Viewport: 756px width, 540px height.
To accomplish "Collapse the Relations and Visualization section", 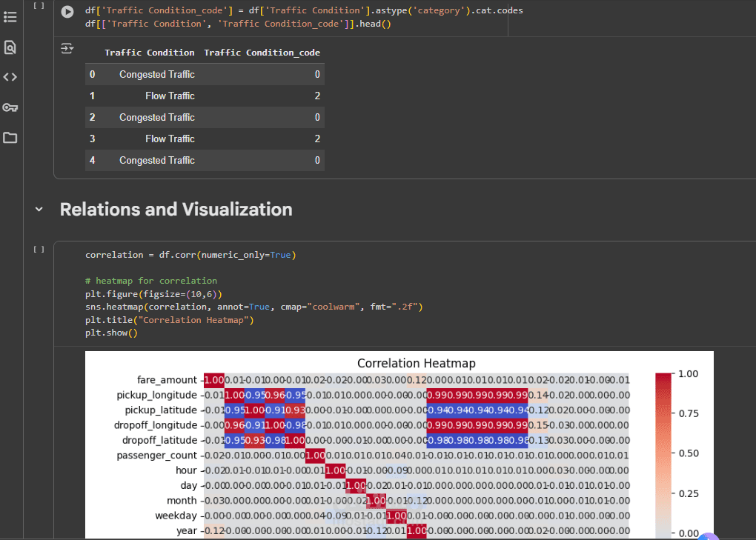I will [39, 210].
